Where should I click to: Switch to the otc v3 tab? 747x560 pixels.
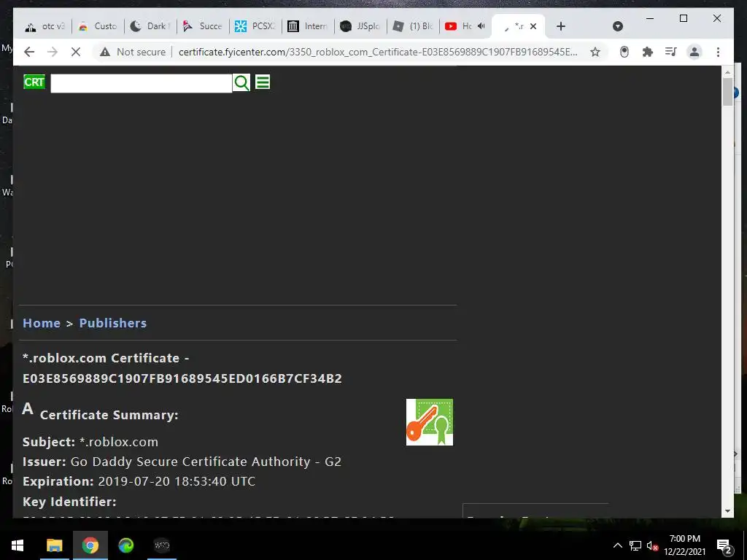44,26
